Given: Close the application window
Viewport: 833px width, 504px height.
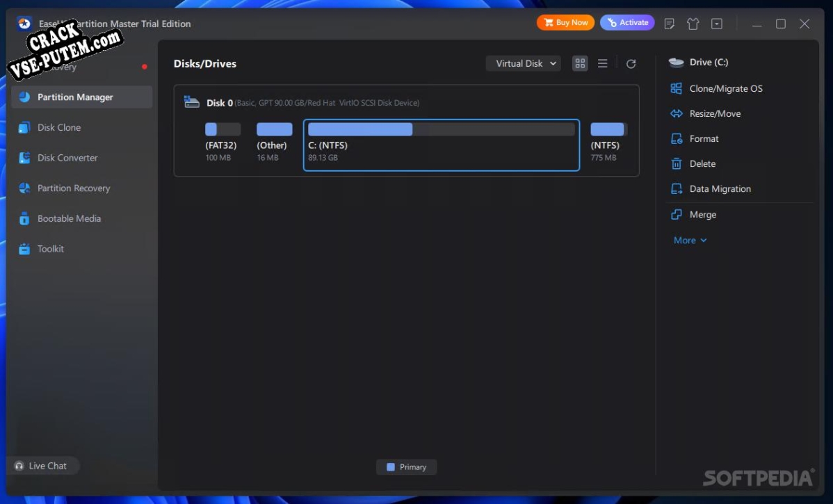Looking at the screenshot, I should coord(804,24).
